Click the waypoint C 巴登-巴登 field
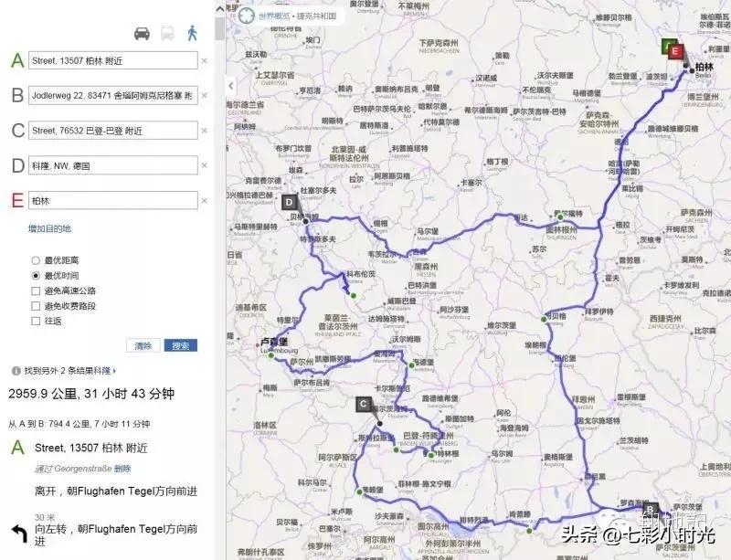This screenshot has height=560, width=731. (112, 130)
